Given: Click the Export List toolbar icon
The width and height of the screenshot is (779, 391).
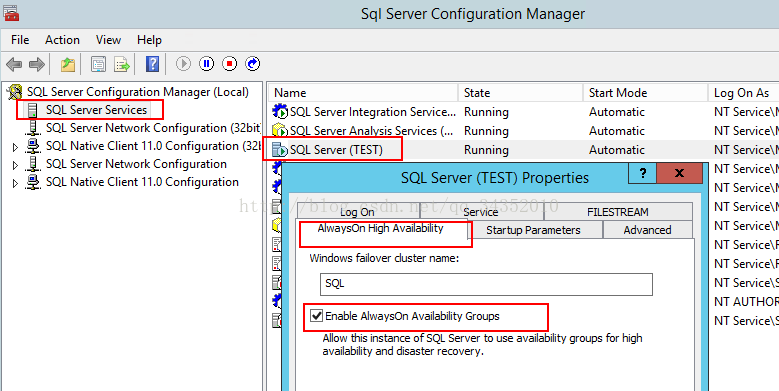Looking at the screenshot, I should (x=122, y=64).
